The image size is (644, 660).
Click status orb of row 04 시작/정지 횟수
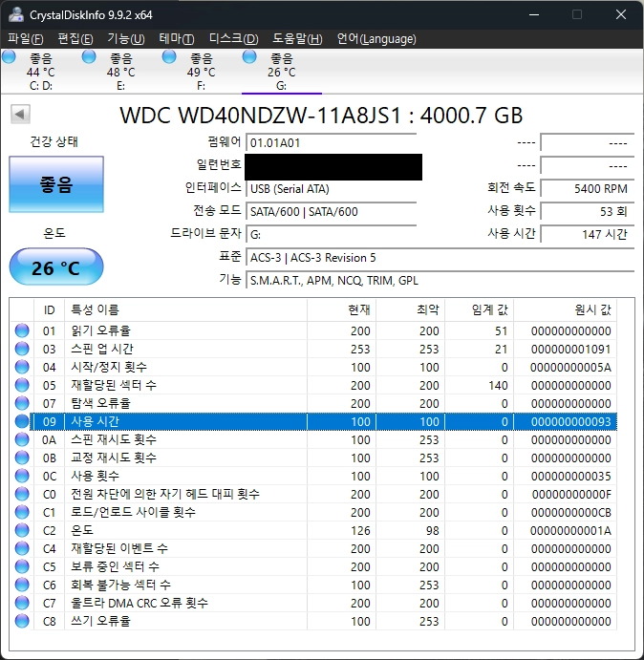22,367
